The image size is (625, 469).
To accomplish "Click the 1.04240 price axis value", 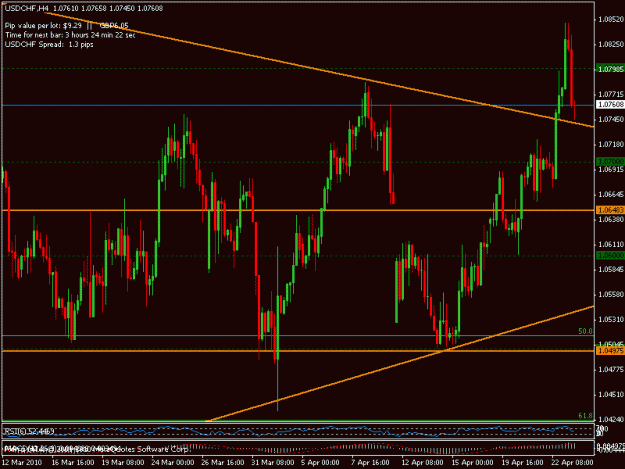I will 611,419.
